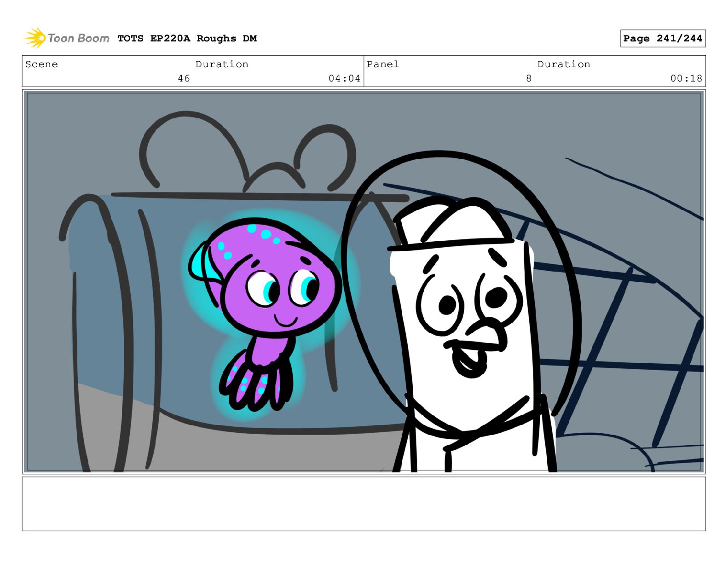The height and width of the screenshot is (564, 728).
Task: Click the empty notes box below the panel
Action: (x=364, y=504)
